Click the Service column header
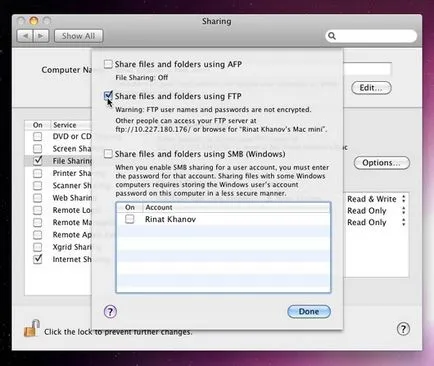 [x=71, y=125]
